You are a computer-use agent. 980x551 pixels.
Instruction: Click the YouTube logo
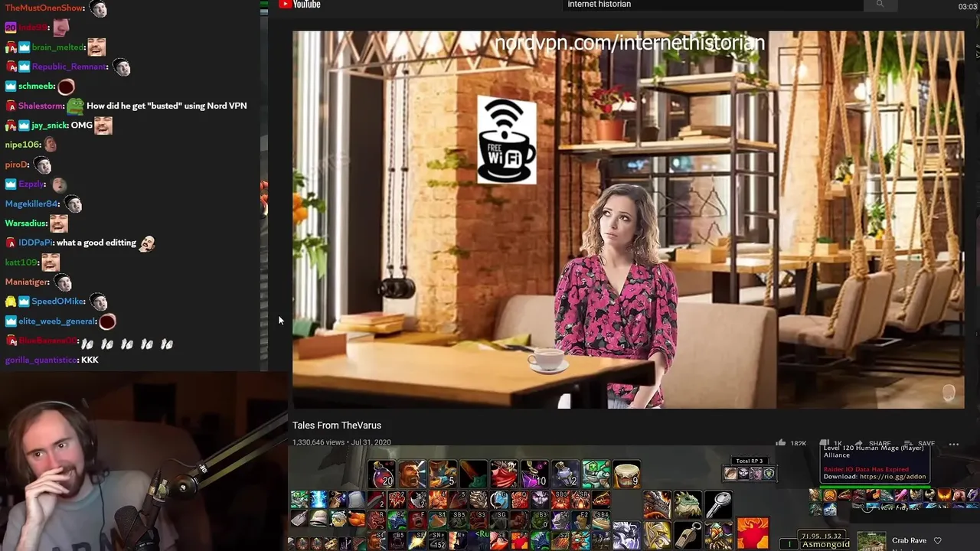299,5
